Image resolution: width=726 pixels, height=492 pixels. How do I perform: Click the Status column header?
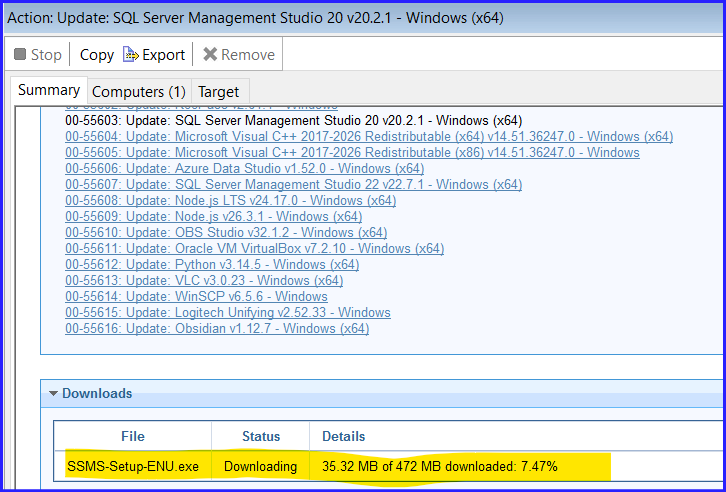point(261,436)
